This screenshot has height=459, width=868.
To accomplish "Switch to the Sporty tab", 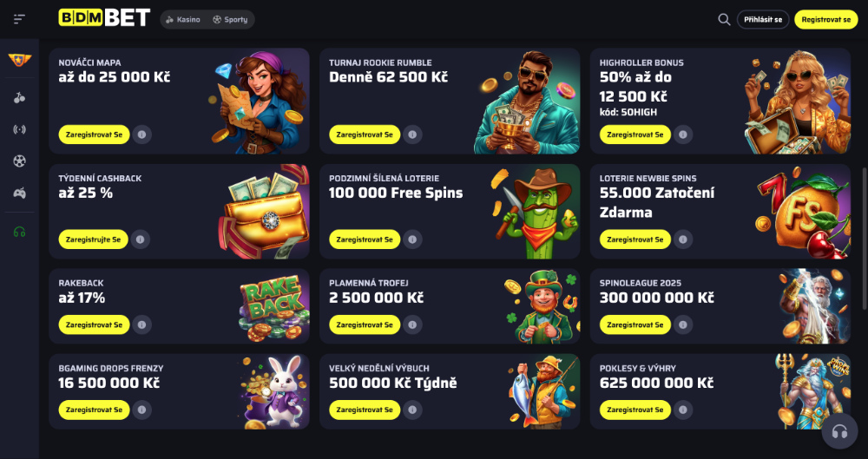I will coord(230,19).
